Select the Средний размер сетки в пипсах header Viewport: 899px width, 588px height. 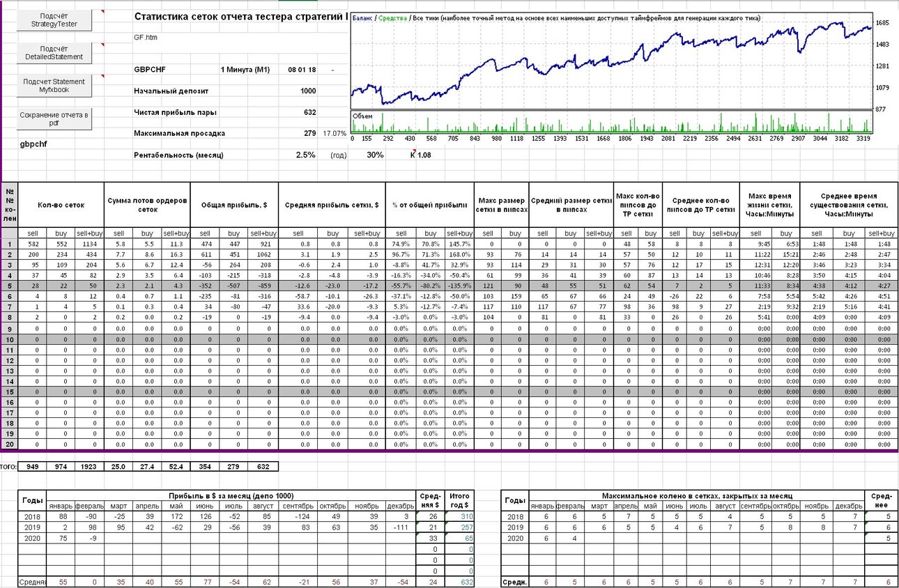point(571,206)
